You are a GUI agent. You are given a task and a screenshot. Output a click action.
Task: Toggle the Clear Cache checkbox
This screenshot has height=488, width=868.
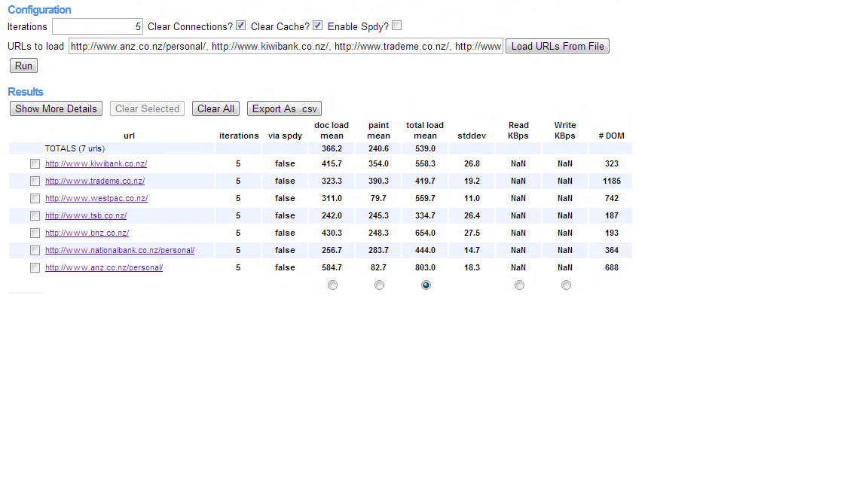tap(318, 26)
